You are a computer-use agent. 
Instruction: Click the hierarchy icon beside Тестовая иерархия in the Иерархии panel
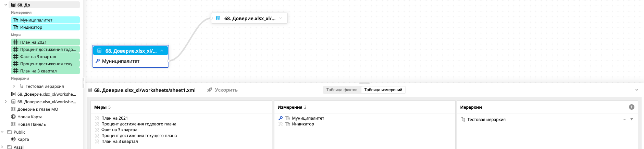tap(463, 119)
